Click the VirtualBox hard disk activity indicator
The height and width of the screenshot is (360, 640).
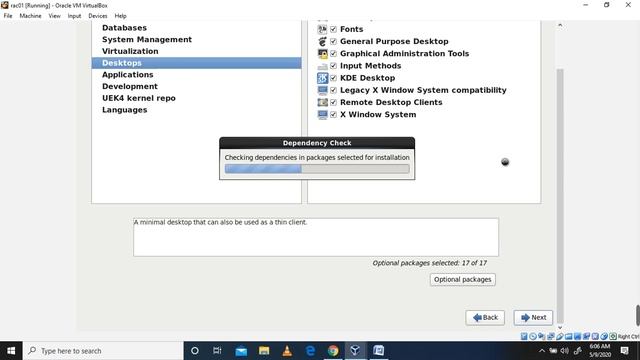point(524,336)
